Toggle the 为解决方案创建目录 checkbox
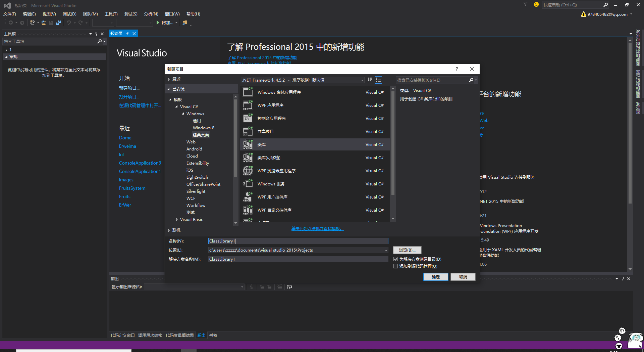Viewport: 644px width, 352px height. [x=396, y=259]
